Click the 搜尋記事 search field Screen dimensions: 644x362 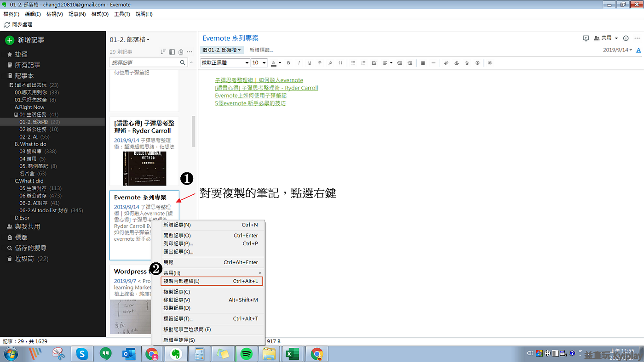click(149, 62)
